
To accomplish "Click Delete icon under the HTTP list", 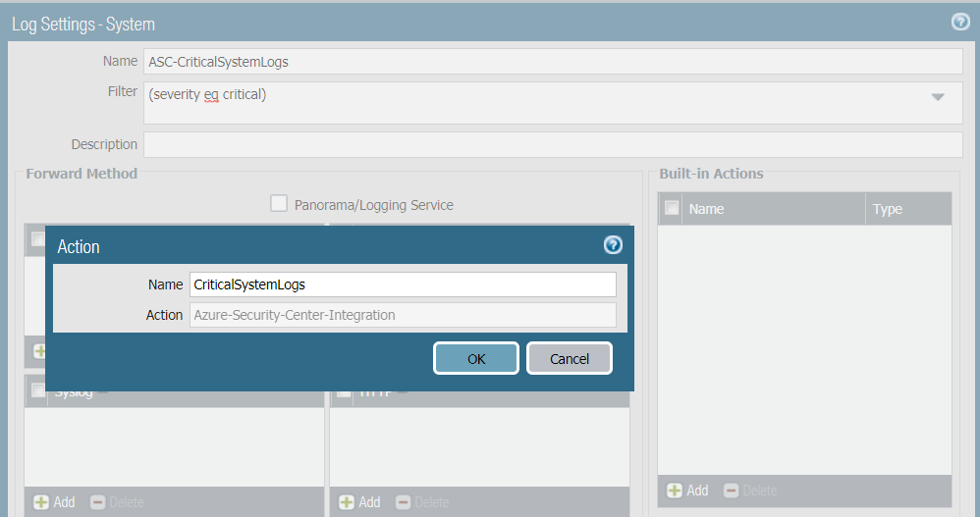I will tap(403, 502).
